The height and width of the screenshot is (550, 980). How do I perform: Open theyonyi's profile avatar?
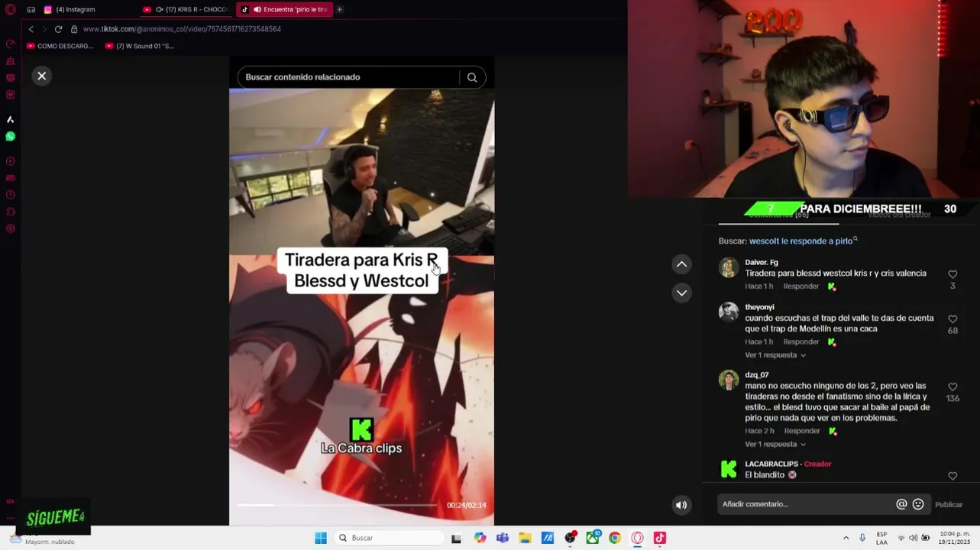tap(729, 312)
